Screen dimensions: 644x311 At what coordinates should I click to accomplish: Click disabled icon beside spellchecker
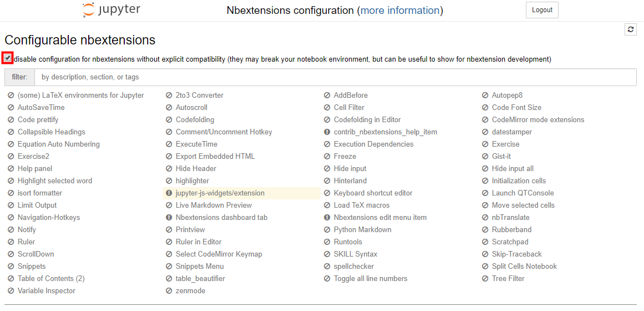pos(327,267)
